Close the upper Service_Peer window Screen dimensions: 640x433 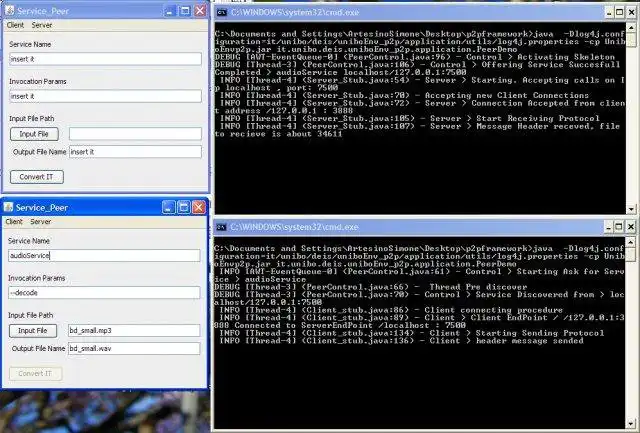tap(200, 11)
